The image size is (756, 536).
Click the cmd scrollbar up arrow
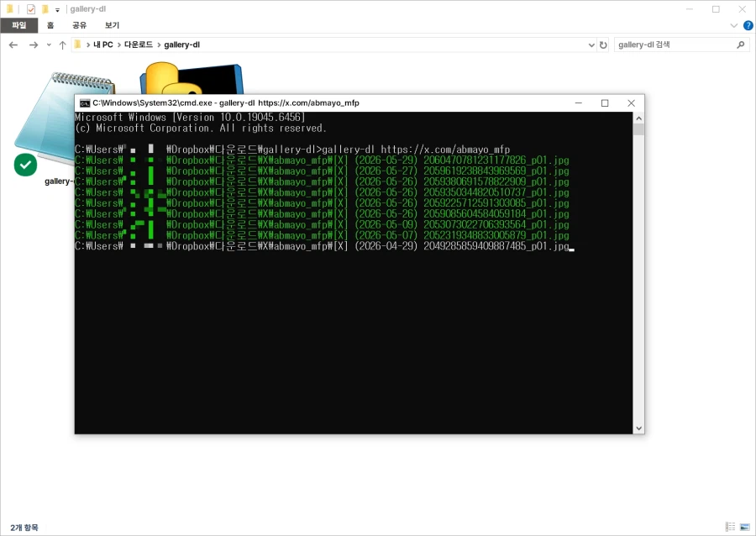(x=639, y=118)
